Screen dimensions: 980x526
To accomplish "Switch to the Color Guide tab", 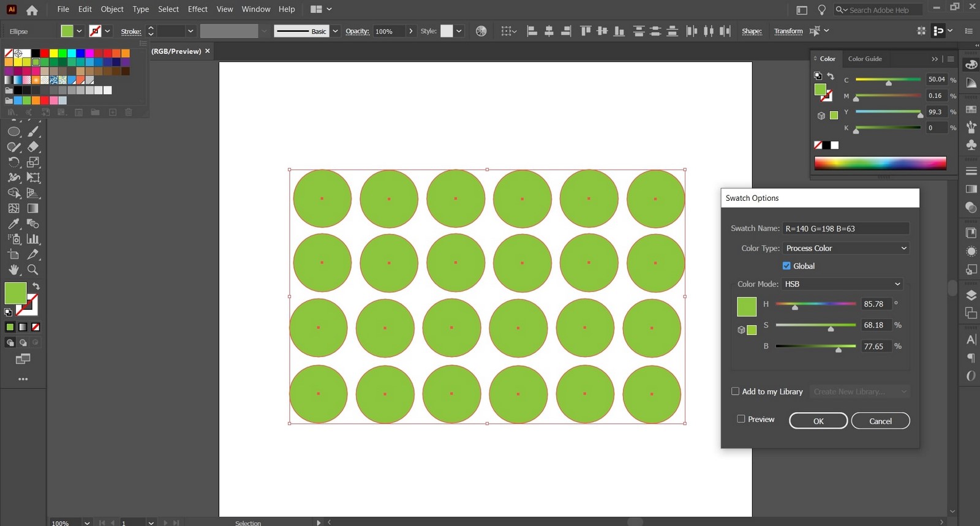I will tap(865, 59).
